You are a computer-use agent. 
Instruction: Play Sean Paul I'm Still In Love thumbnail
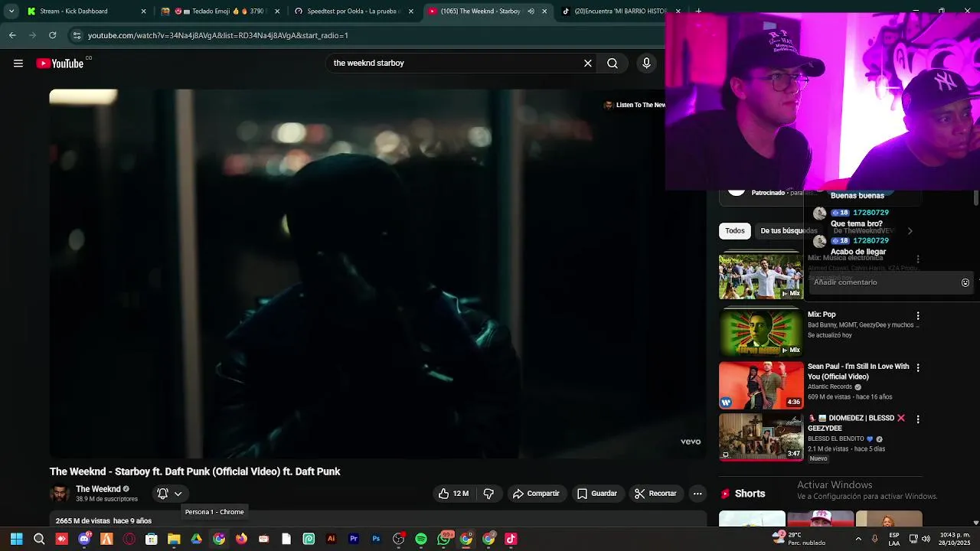(x=760, y=385)
